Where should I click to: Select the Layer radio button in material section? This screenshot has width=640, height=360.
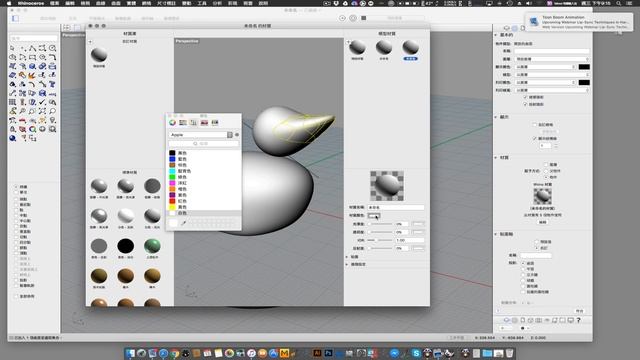point(546,164)
